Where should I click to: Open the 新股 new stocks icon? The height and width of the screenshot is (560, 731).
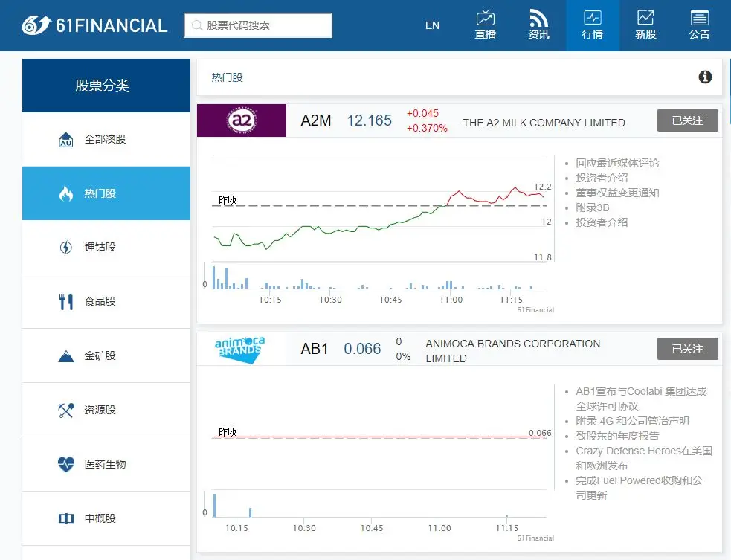tap(645, 25)
